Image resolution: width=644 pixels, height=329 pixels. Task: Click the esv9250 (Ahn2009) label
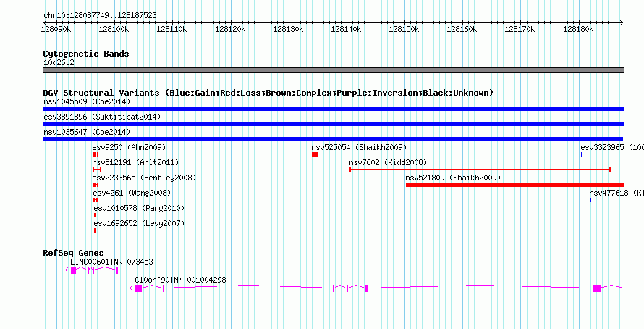coord(129,147)
